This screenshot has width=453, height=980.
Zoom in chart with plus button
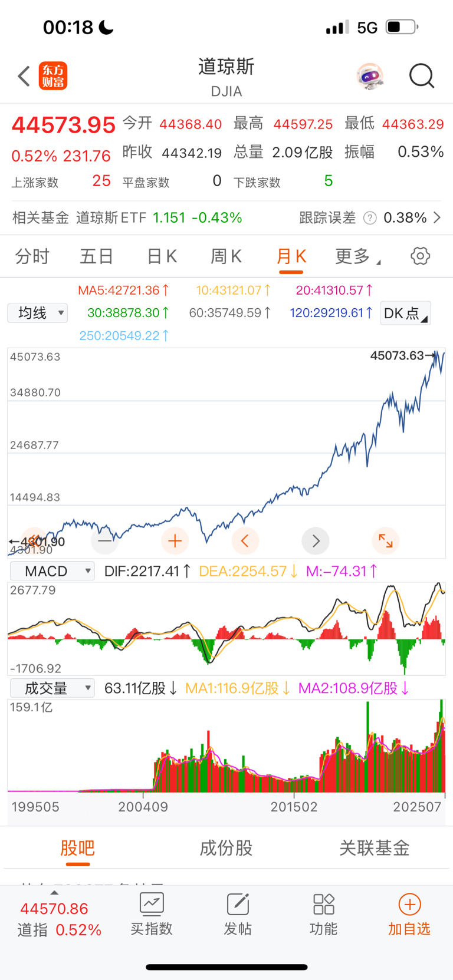point(175,540)
